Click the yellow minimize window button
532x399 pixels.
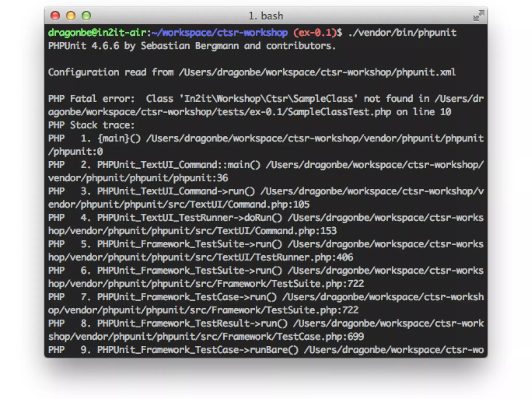71,16
